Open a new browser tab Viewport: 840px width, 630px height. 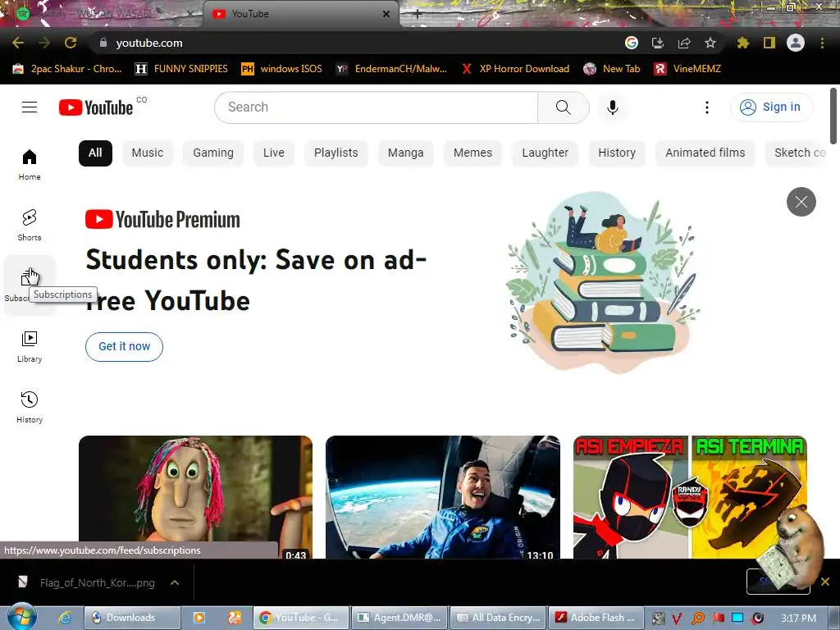tap(418, 15)
